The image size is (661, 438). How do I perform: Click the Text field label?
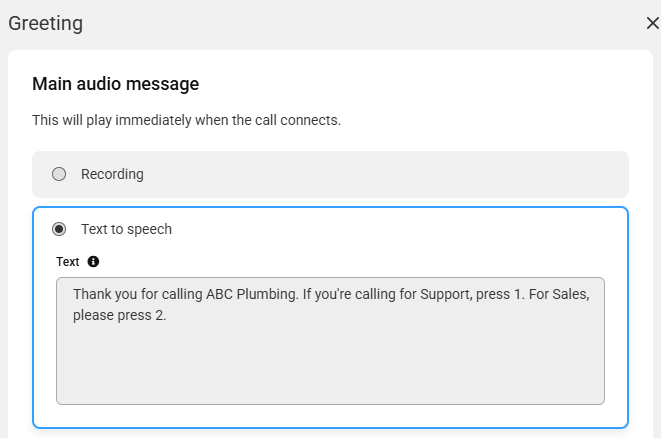click(x=68, y=262)
